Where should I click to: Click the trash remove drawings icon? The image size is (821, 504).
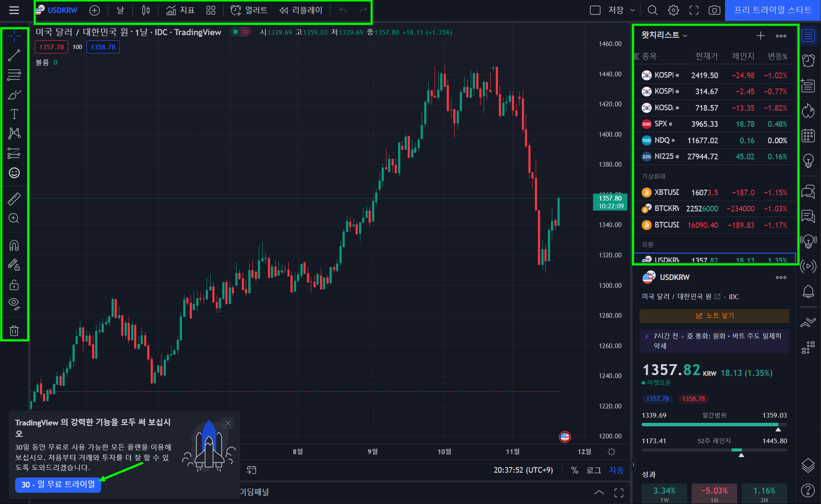tap(14, 331)
